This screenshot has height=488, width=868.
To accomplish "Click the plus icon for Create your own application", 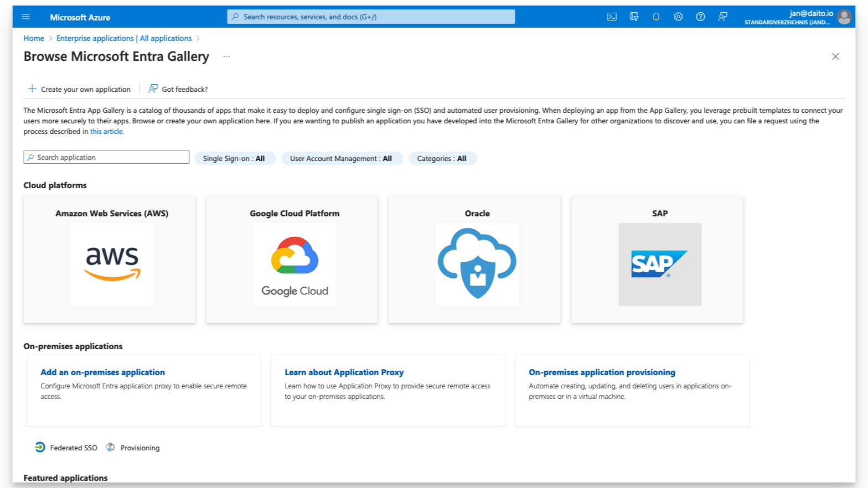I will point(32,89).
